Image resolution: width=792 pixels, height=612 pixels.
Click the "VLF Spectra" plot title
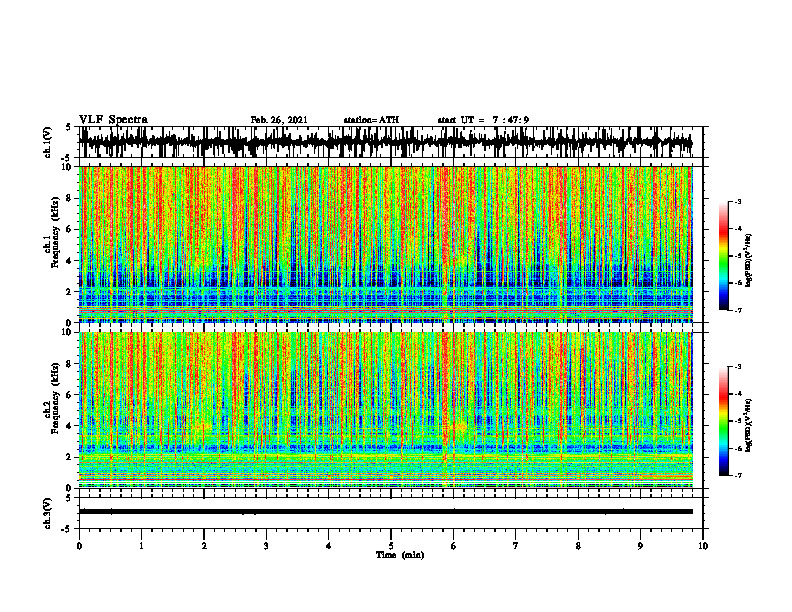click(x=113, y=119)
